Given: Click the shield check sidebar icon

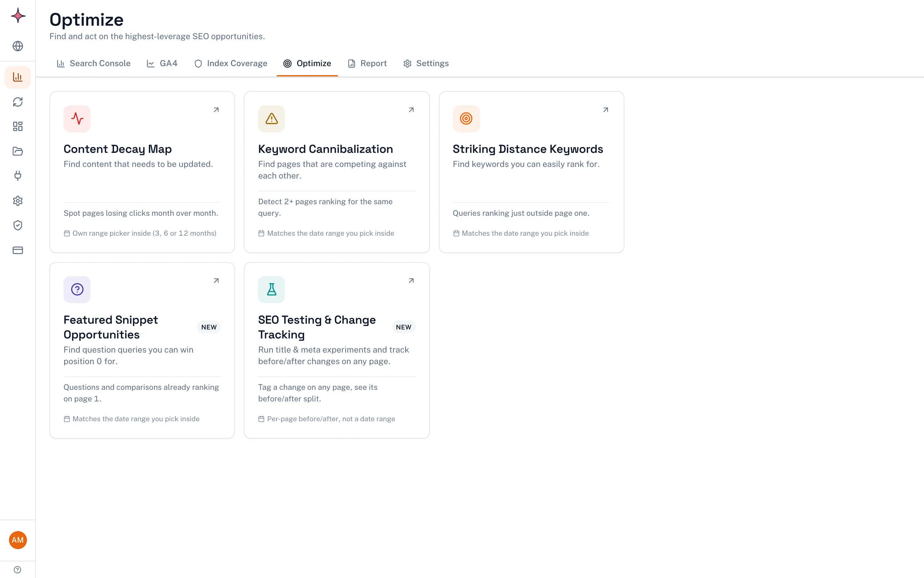Looking at the screenshot, I should pos(18,225).
